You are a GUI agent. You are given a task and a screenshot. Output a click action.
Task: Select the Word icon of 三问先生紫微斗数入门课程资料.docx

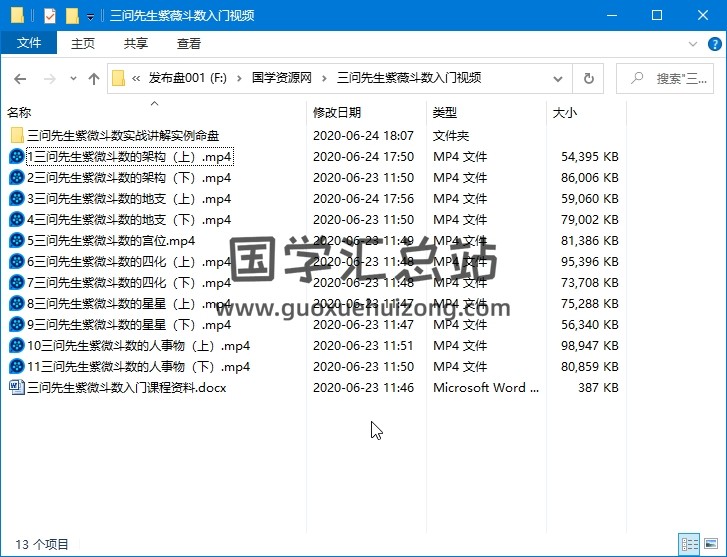[x=16, y=388]
